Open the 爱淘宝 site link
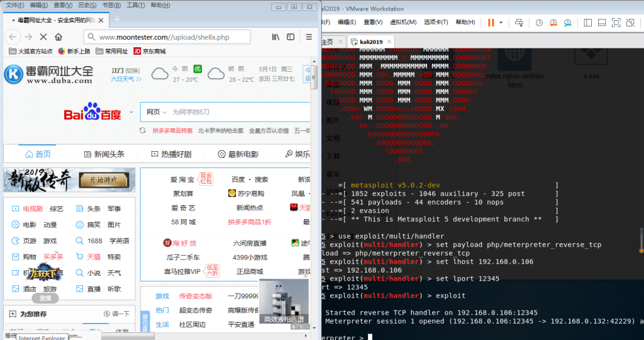Viewport: 644px width, 340px height. point(182,179)
